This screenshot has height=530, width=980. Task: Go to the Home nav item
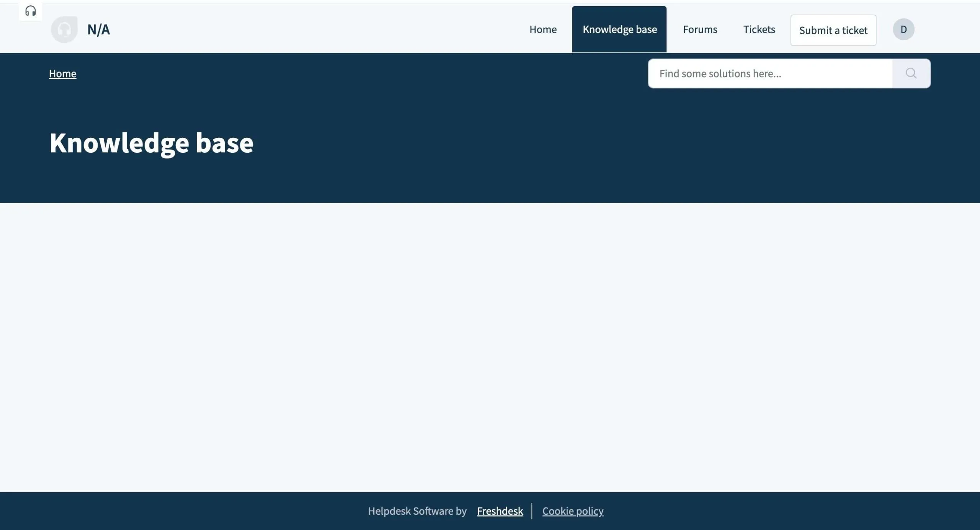543,29
